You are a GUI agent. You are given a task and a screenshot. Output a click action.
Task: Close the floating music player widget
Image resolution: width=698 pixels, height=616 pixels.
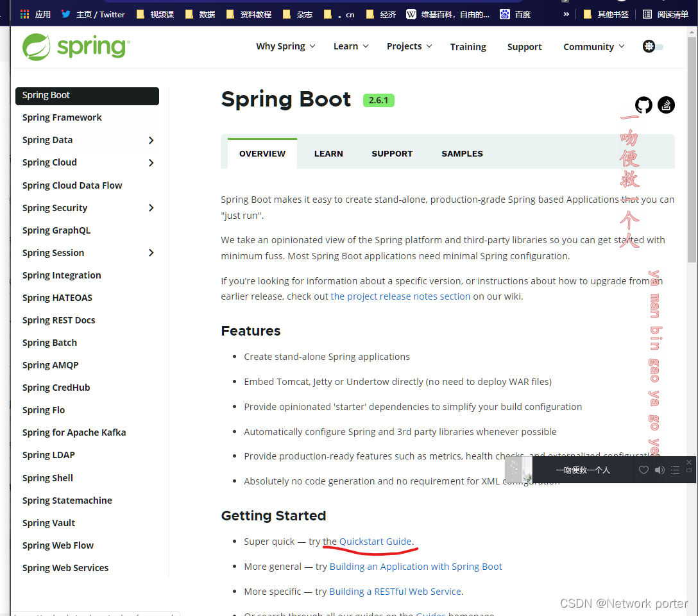[x=689, y=462]
